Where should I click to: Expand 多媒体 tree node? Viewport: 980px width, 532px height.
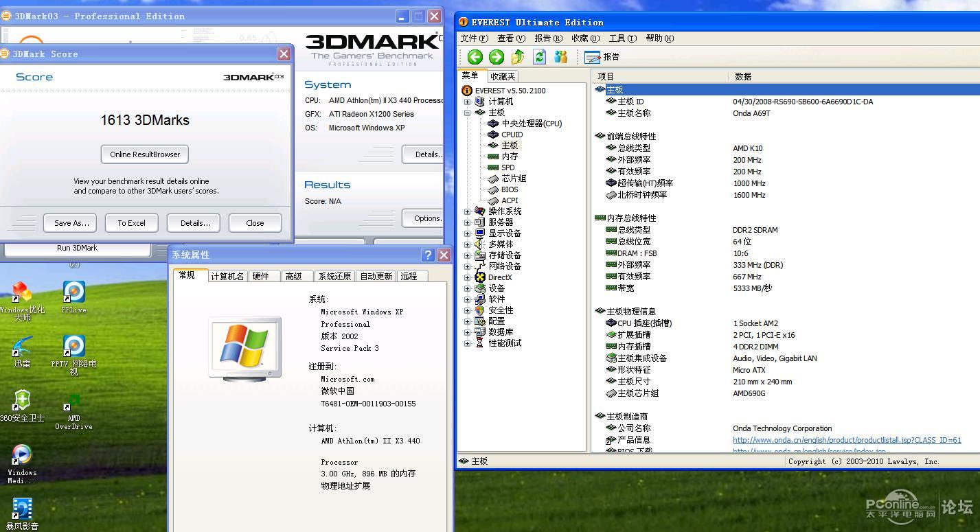(x=467, y=244)
